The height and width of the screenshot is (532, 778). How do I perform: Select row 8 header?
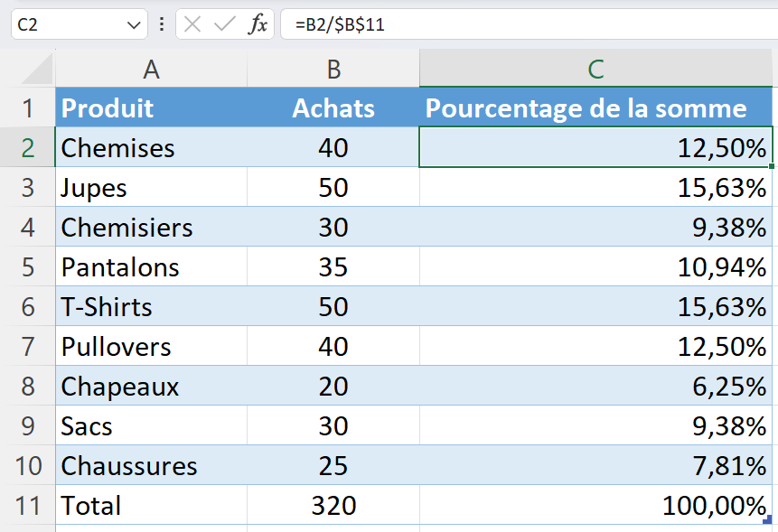click(28, 386)
